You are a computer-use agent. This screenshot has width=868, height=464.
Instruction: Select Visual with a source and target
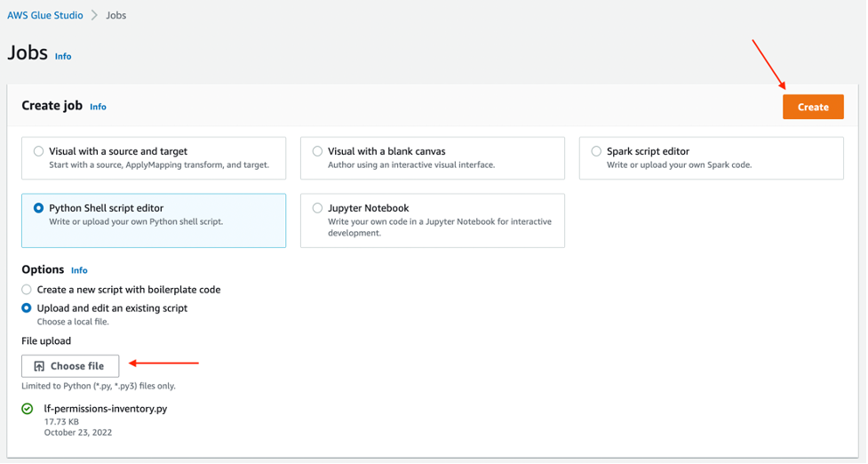pos(38,151)
